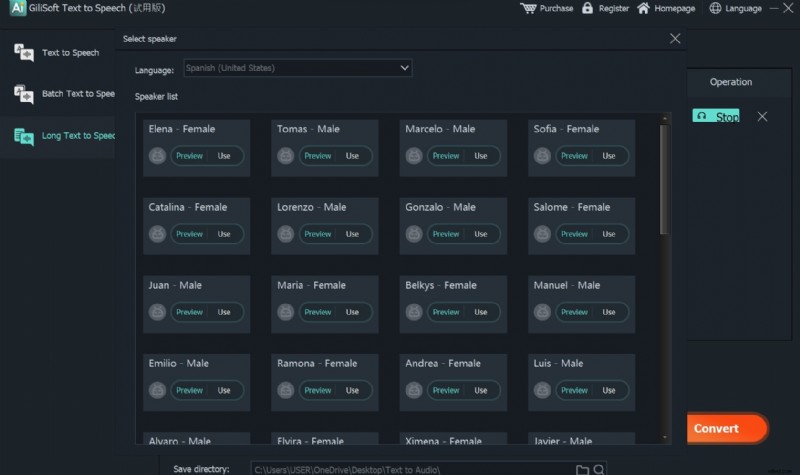Preview Sofia's voice

574,156
